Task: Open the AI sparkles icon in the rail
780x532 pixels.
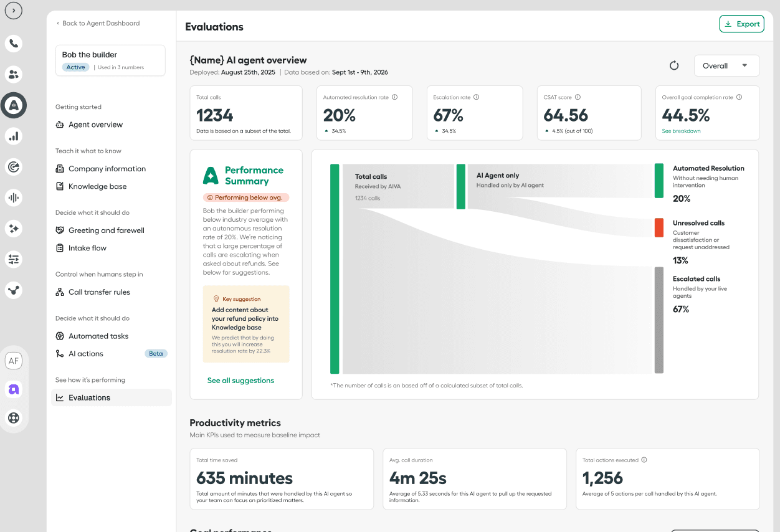Action: coord(14,229)
